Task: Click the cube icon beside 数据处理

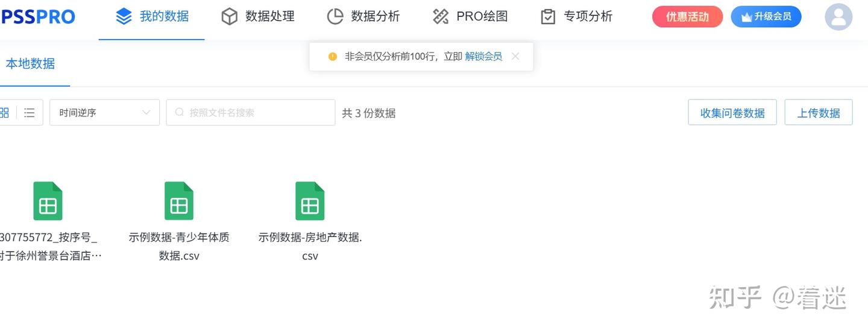Action: click(230, 16)
